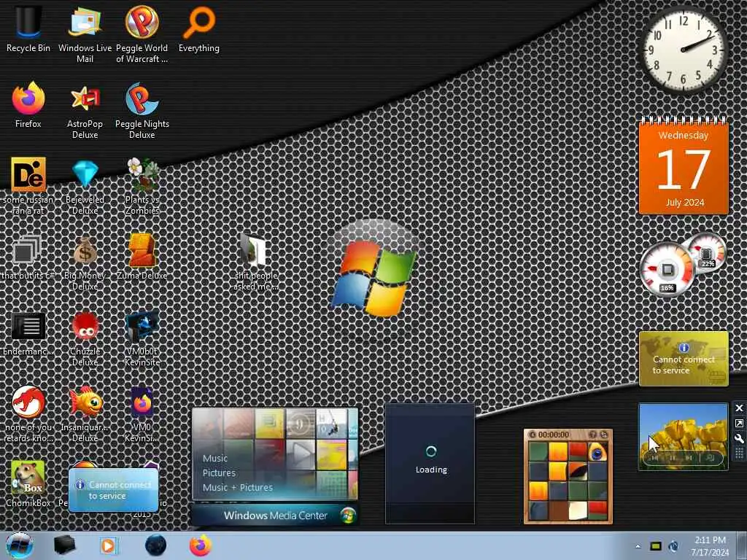Image resolution: width=747 pixels, height=560 pixels.
Task: Show hidden system tray icons arrow
Action: [x=638, y=546]
